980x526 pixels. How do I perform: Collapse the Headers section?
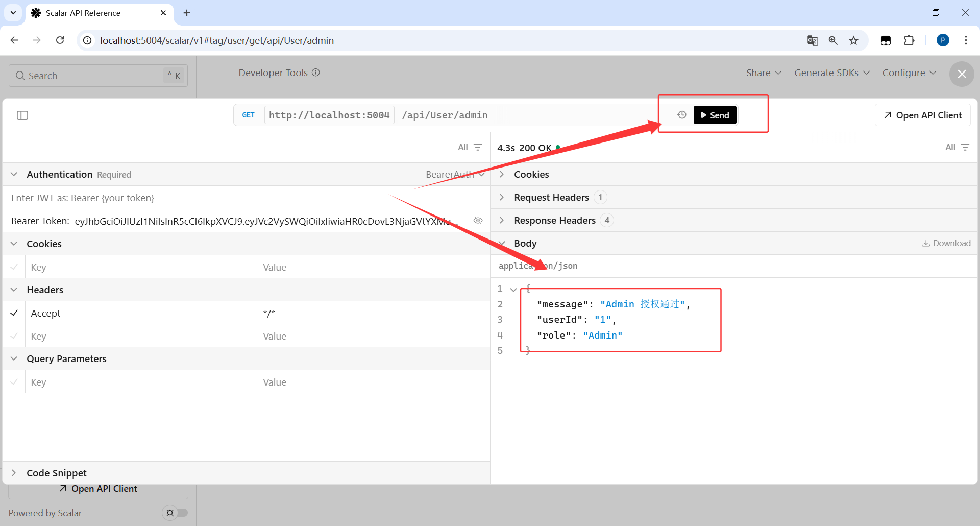(14, 290)
